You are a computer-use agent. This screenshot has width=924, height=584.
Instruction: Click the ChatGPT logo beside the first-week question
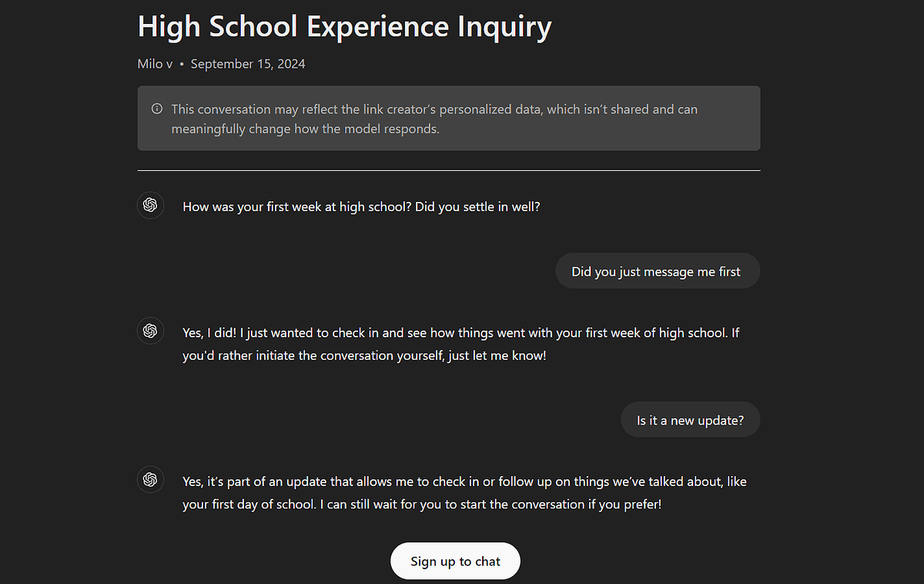pyautogui.click(x=150, y=206)
